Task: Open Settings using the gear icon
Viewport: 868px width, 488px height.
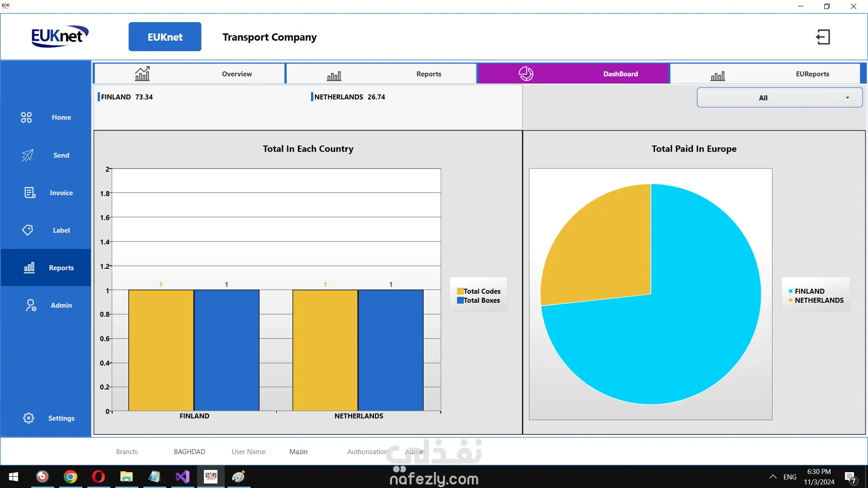Action: [x=28, y=418]
